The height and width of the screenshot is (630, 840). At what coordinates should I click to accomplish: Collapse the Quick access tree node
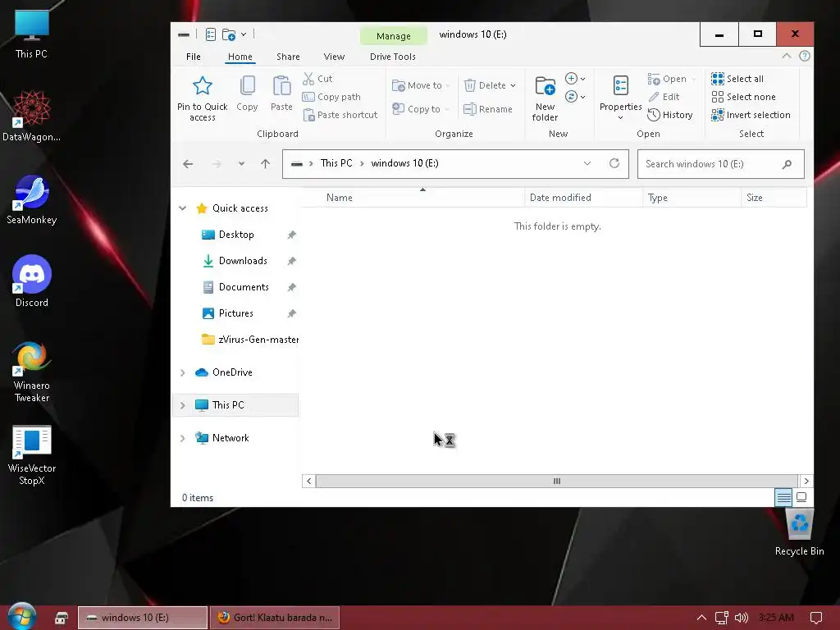point(183,208)
